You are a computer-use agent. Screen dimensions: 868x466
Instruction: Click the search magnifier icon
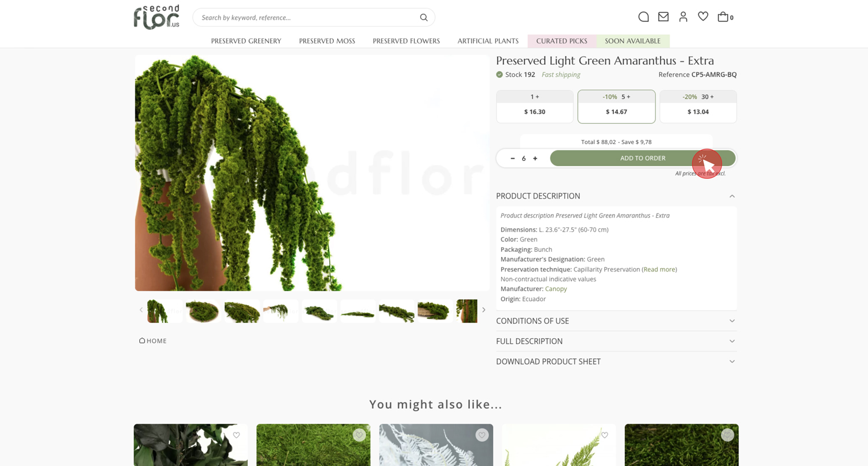(x=424, y=17)
